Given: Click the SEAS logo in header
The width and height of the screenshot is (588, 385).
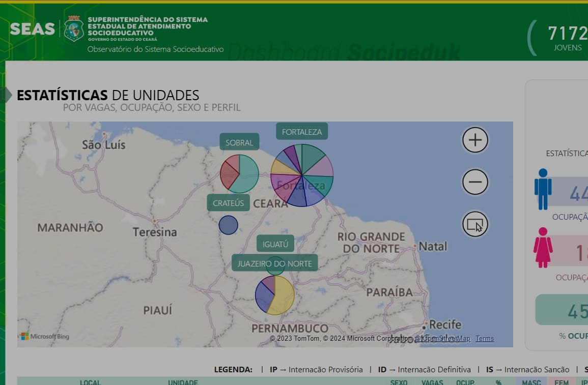Looking at the screenshot, I should tap(32, 29).
